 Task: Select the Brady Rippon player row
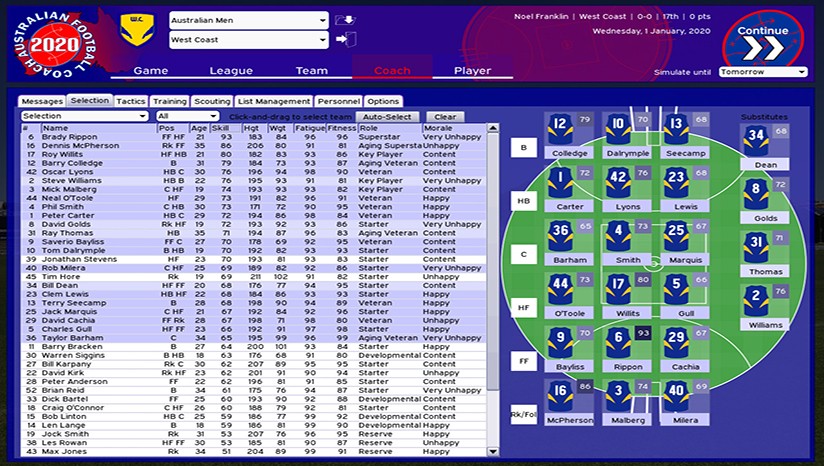click(254, 137)
